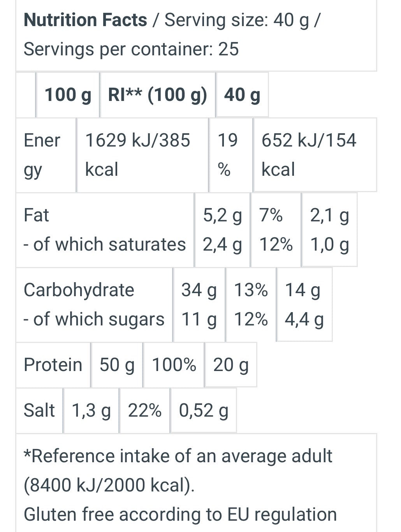This screenshot has width=401, height=532.
Task: Click the "- of which sugars" label
Action: 94,320
